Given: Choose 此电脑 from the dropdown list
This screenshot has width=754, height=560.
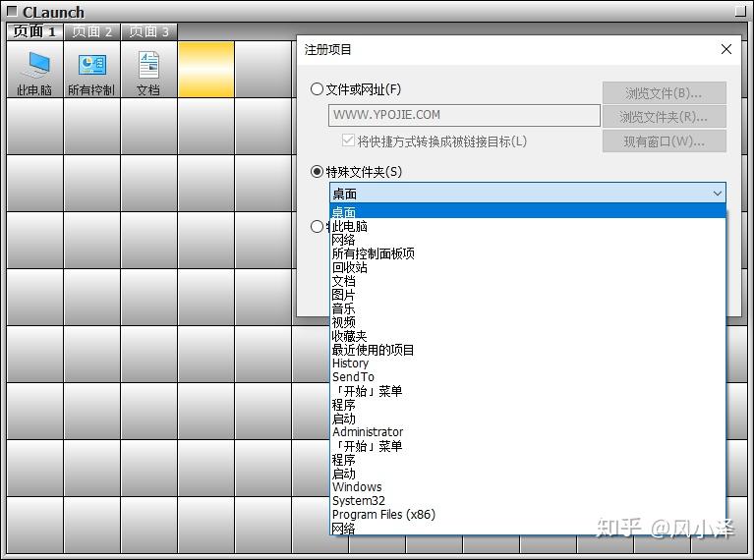Looking at the screenshot, I should click(x=528, y=226).
